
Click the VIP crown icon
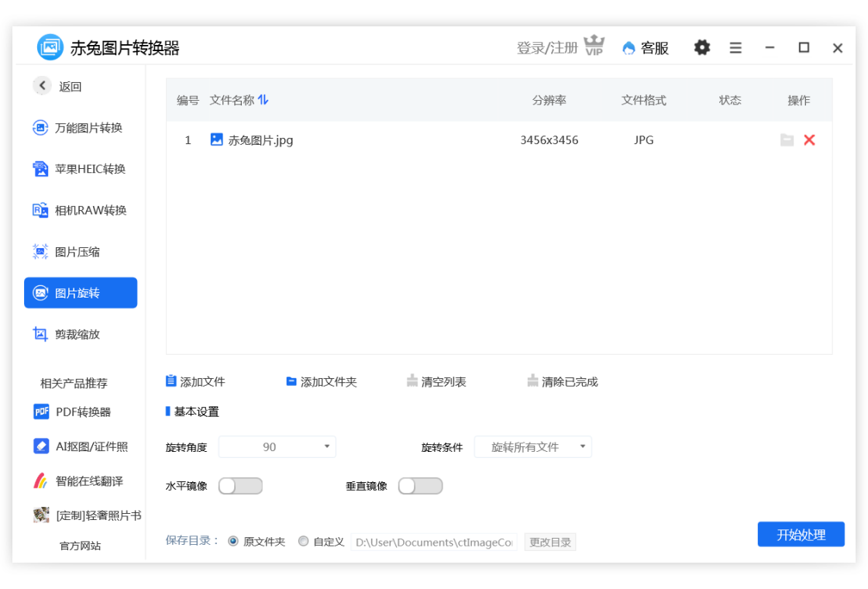[x=594, y=46]
